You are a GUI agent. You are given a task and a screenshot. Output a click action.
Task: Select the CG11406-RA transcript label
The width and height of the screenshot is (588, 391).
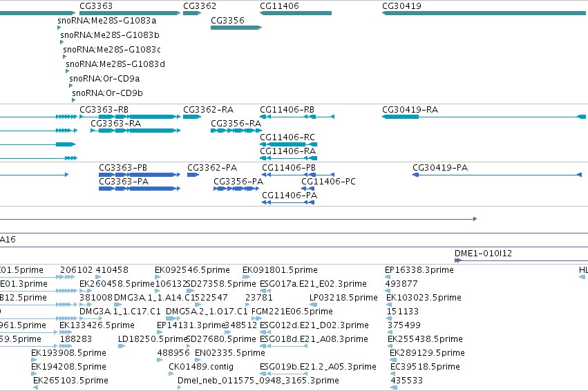287,151
